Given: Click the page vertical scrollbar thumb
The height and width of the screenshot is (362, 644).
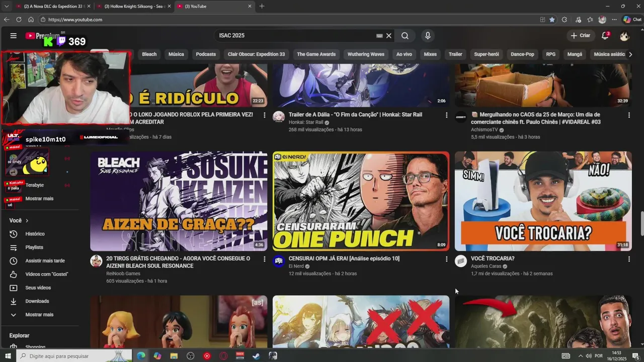Looking at the screenshot, I should [x=641, y=224].
